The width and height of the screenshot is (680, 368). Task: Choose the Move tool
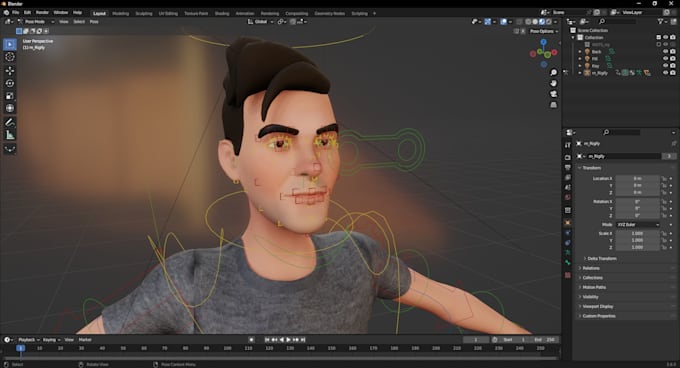tap(10, 70)
